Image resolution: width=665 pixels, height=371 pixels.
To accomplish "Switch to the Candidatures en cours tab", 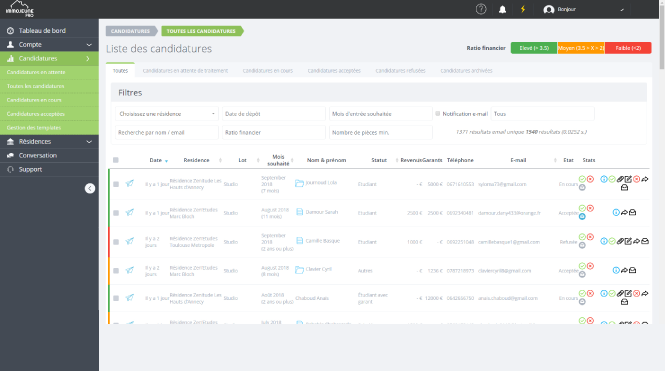I will pyautogui.click(x=268, y=71).
